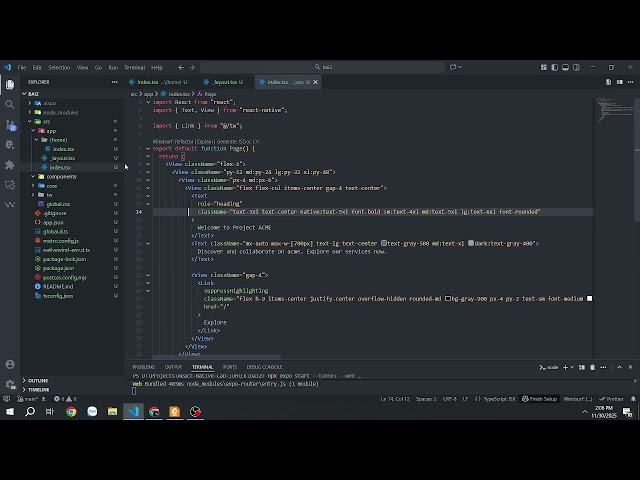Toggle the secondary side bar
The width and height of the screenshot is (640, 480).
576,67
